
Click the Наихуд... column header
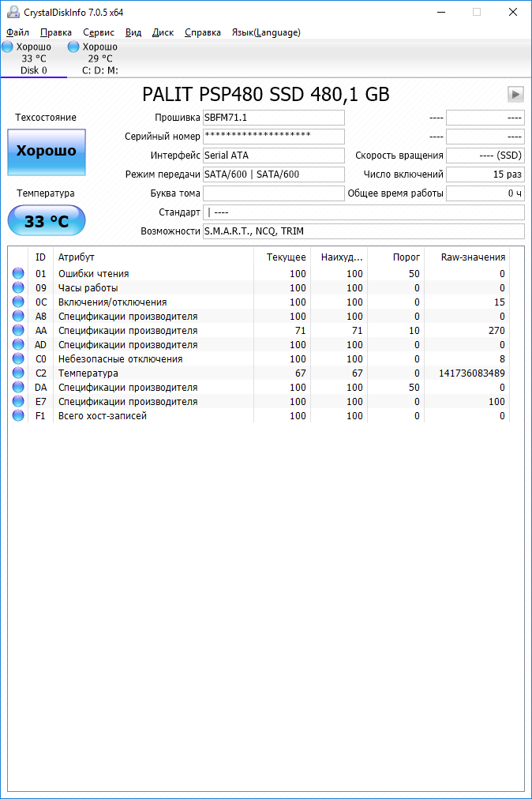(x=339, y=257)
